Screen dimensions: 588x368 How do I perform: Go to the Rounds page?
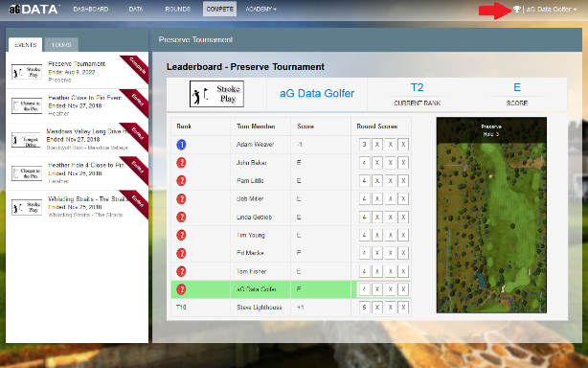pyautogui.click(x=178, y=9)
